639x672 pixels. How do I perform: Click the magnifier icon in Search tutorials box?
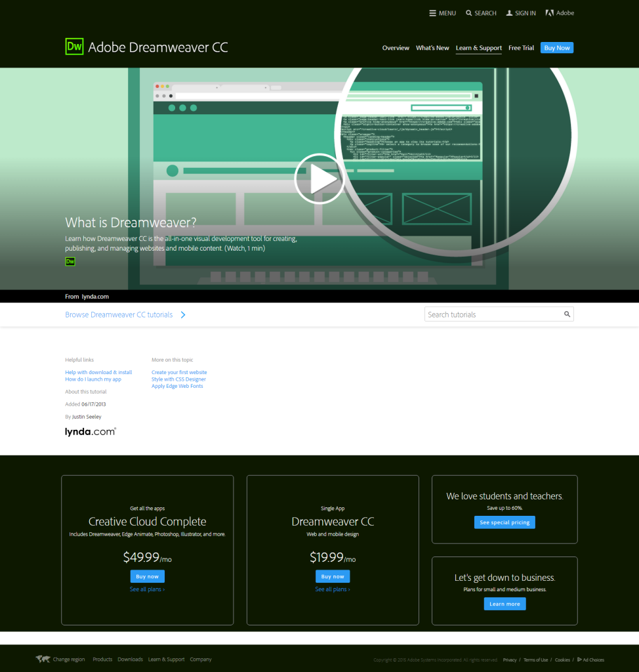pos(567,314)
